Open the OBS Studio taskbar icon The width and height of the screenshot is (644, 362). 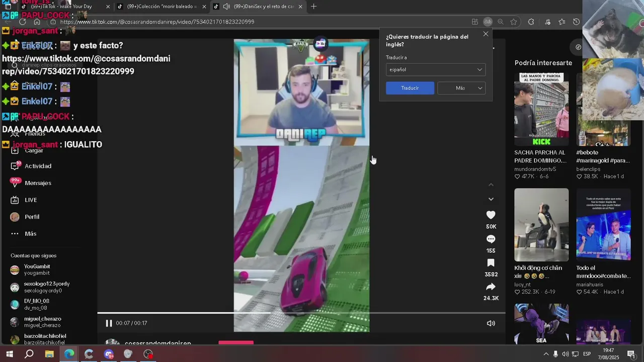click(x=148, y=354)
